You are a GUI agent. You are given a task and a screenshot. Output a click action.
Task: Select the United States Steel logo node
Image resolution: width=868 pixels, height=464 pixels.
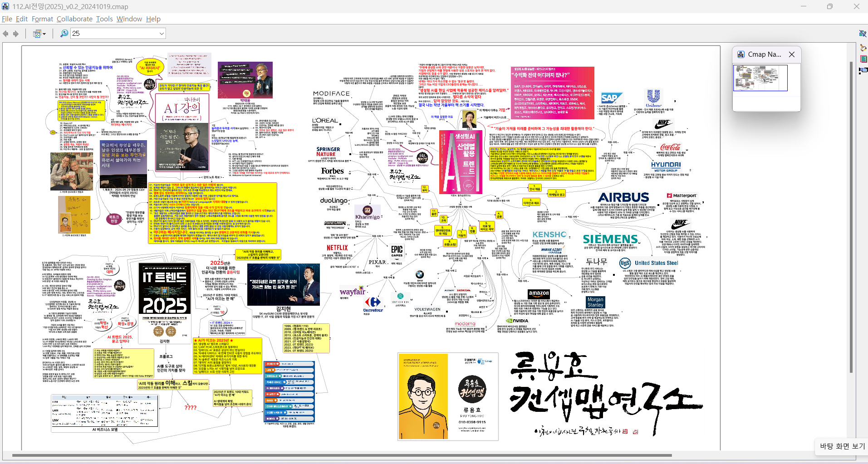(649, 263)
